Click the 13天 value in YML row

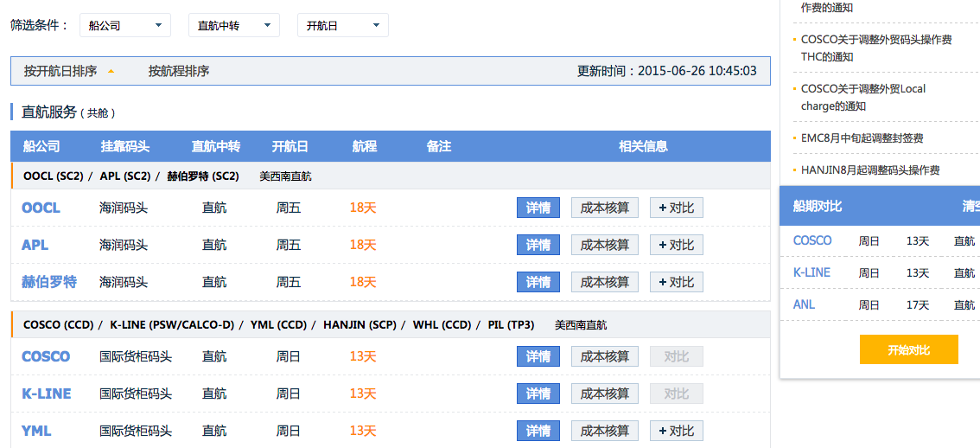tap(363, 431)
